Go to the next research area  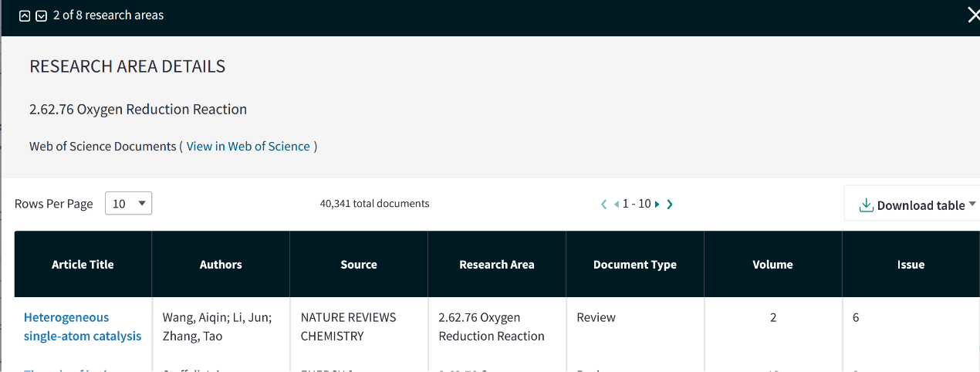click(x=42, y=15)
